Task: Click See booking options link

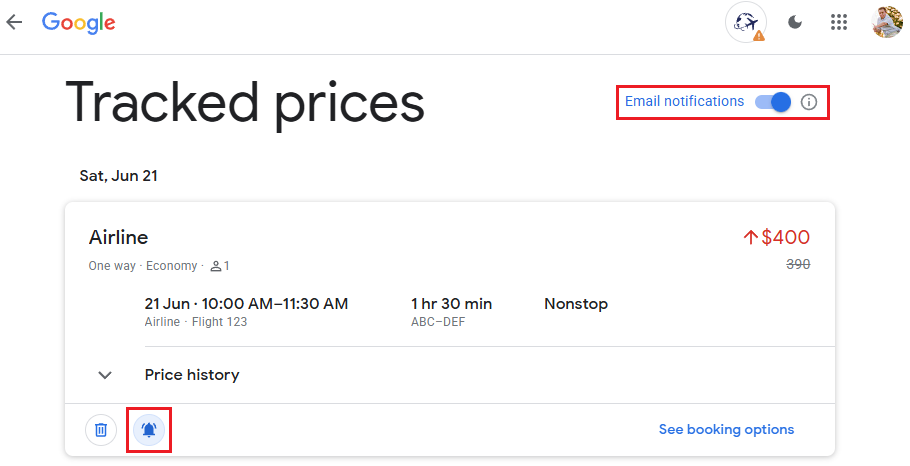Action: coord(726,429)
